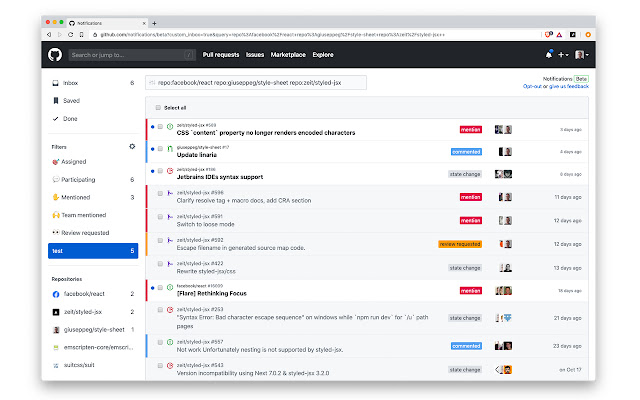This screenshot has height=400, width=640.
Task: Click the Notifications browser tab
Action: coord(107,23)
